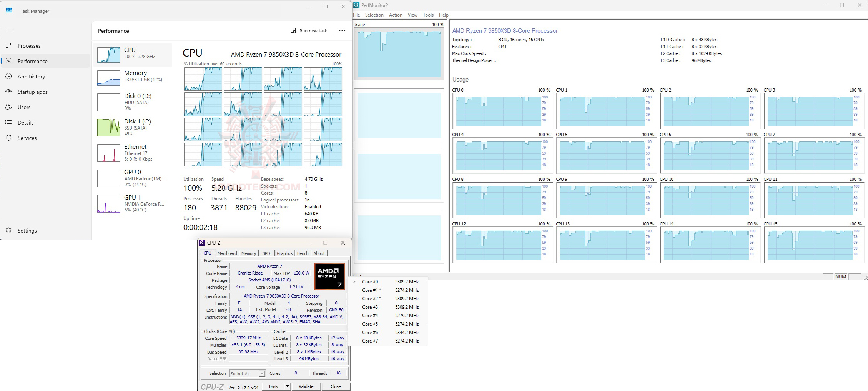The height and width of the screenshot is (391, 868).
Task: Click the CPU 7 usage graph in PerfMonitor2
Action: [813, 155]
